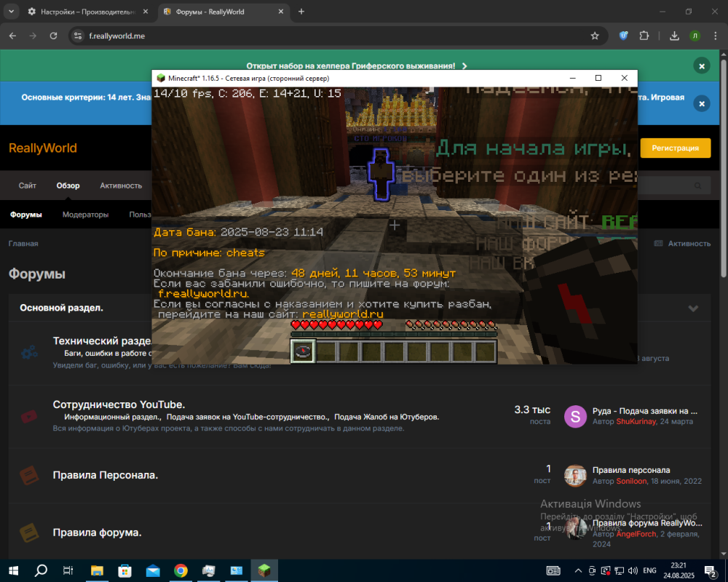Image resolution: width=728 pixels, height=582 pixels.
Task: Open Windows notification center
Action: pos(711,571)
